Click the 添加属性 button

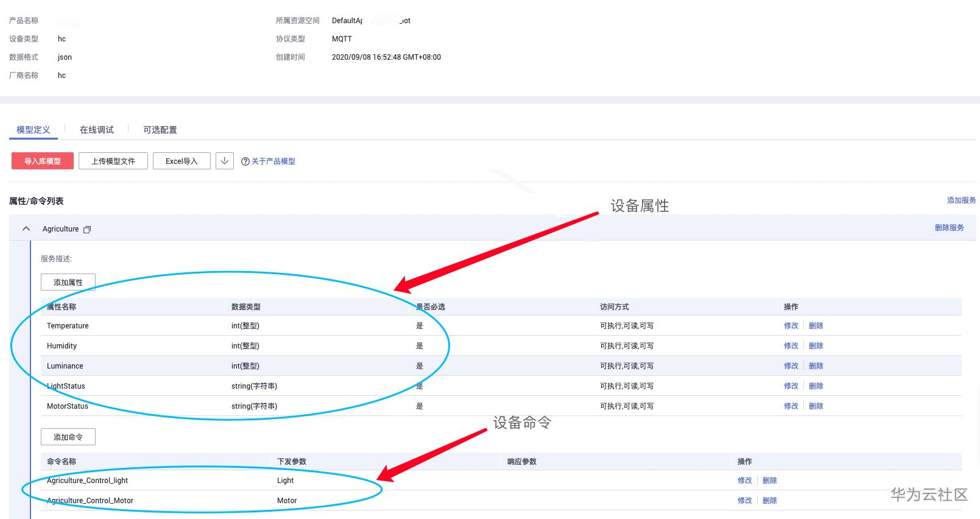68,283
